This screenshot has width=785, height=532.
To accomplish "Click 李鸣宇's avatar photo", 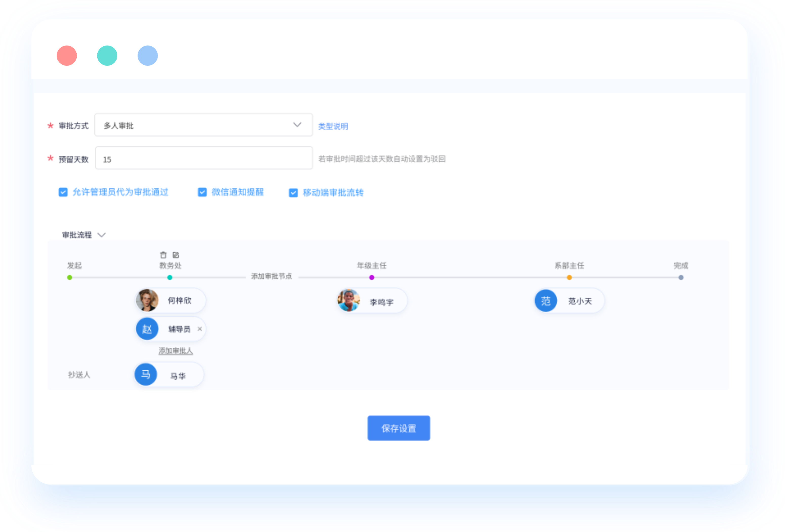I will click(x=348, y=300).
